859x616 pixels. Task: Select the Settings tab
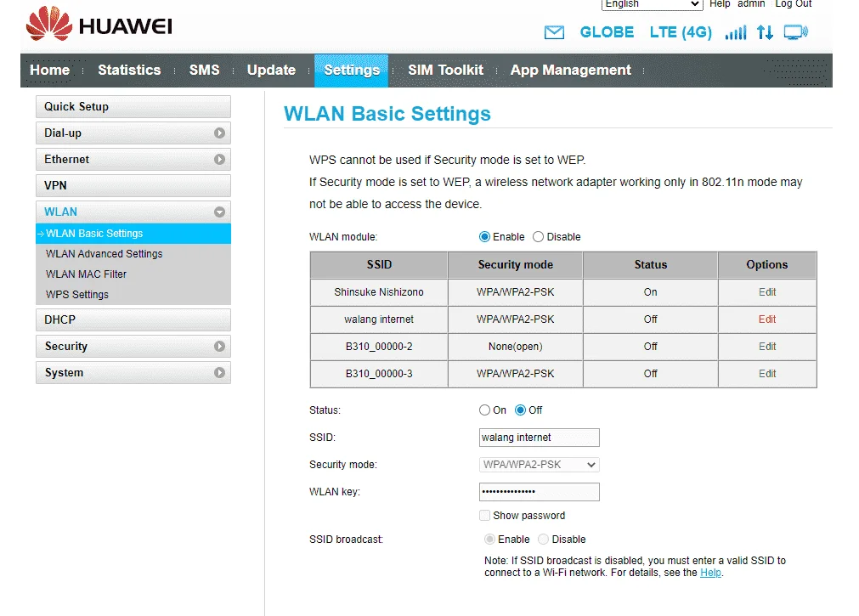352,71
